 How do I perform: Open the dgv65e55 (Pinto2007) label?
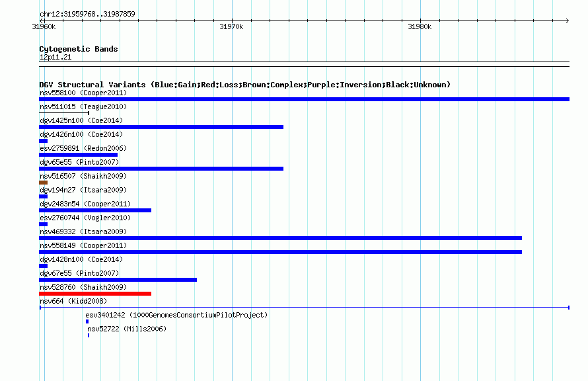click(x=79, y=162)
